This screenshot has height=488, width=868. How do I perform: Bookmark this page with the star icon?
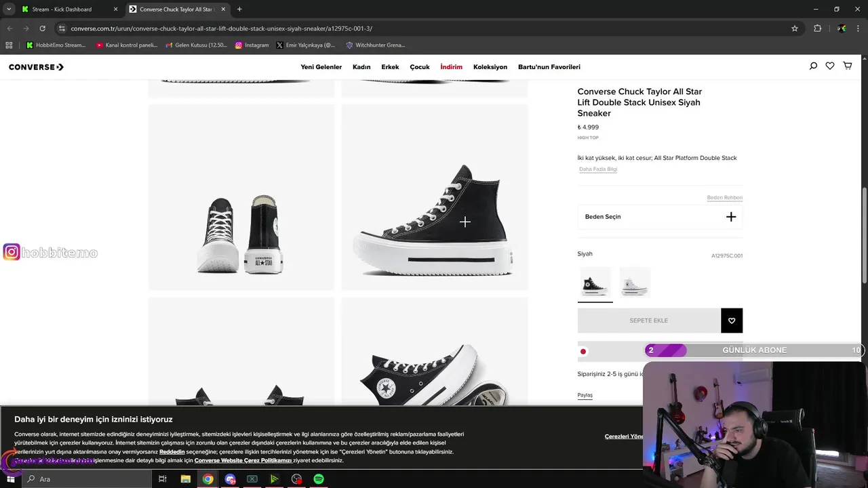click(795, 28)
